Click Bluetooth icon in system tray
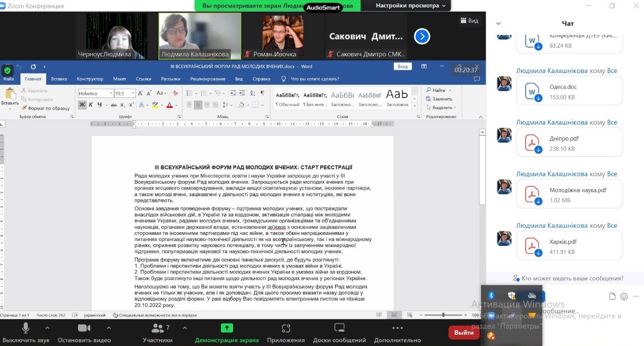Screen dimensions: 644x346 pos(490,296)
